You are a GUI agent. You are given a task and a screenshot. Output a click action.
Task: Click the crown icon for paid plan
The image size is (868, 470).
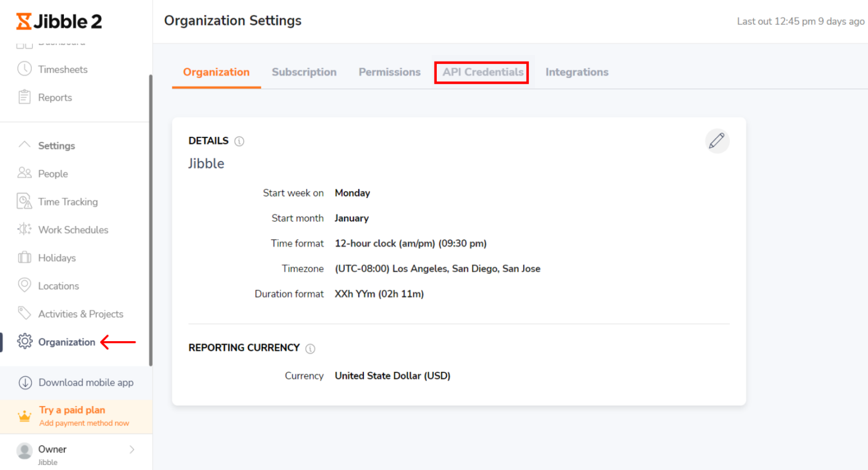24,416
